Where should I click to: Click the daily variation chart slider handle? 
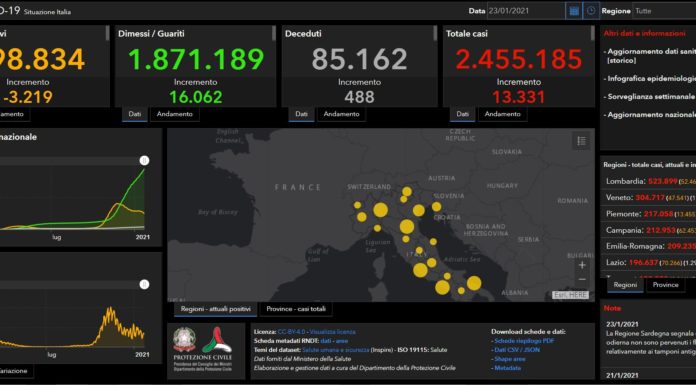(x=144, y=284)
